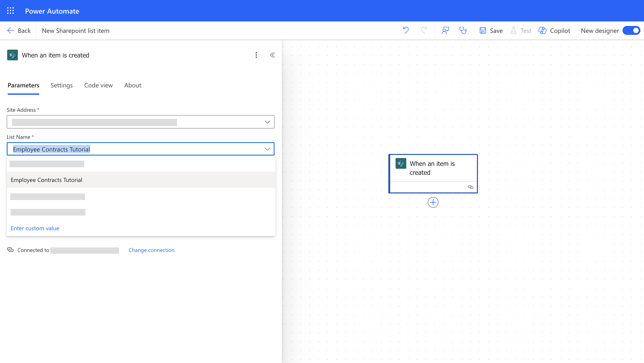Image resolution: width=644 pixels, height=363 pixels.
Task: Add a step with plus circle
Action: [433, 202]
